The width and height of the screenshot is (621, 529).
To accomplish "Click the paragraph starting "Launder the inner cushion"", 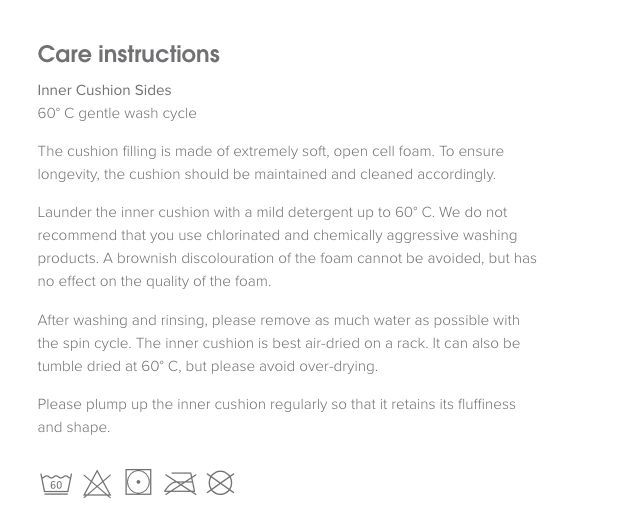I will coord(287,246).
